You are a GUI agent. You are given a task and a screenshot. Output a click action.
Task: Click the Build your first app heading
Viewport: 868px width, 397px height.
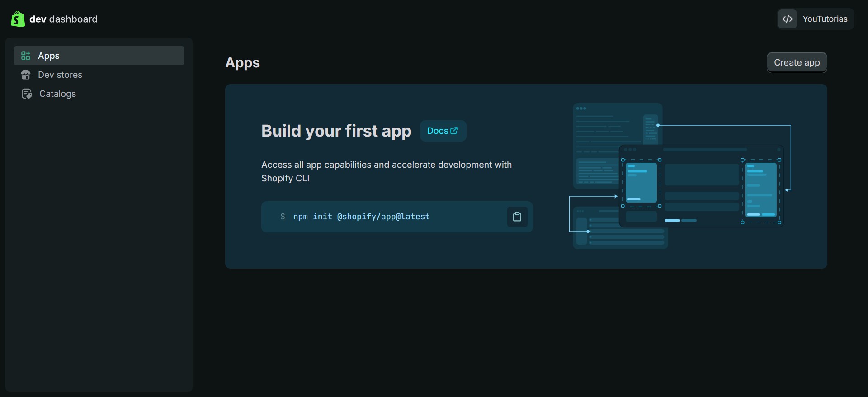pos(336,131)
